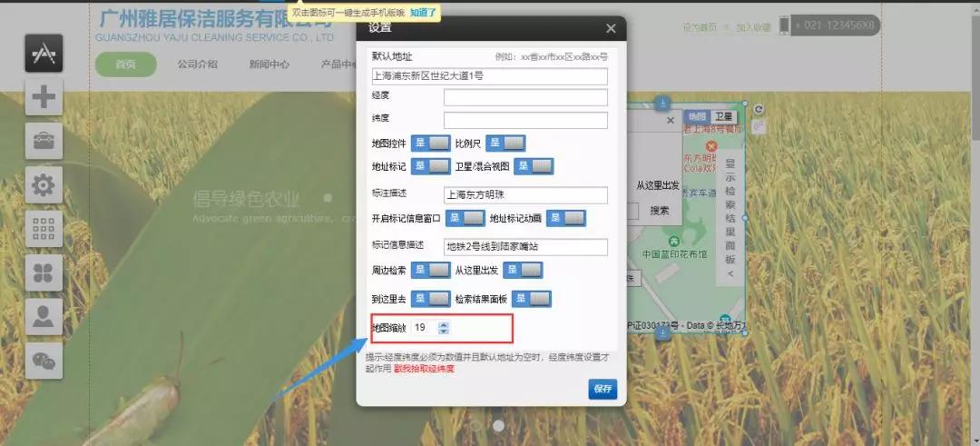
Task: Click the 标记信息描述 input field
Action: pyautogui.click(x=525, y=247)
